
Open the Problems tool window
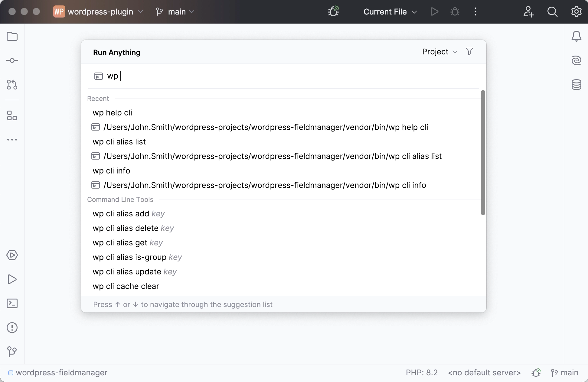click(12, 328)
